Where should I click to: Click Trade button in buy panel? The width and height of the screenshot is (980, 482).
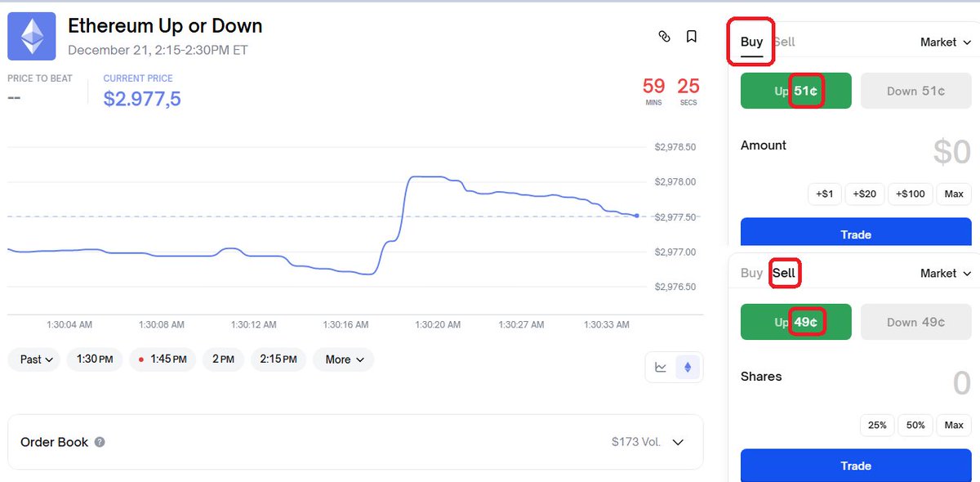pyautogui.click(x=856, y=233)
